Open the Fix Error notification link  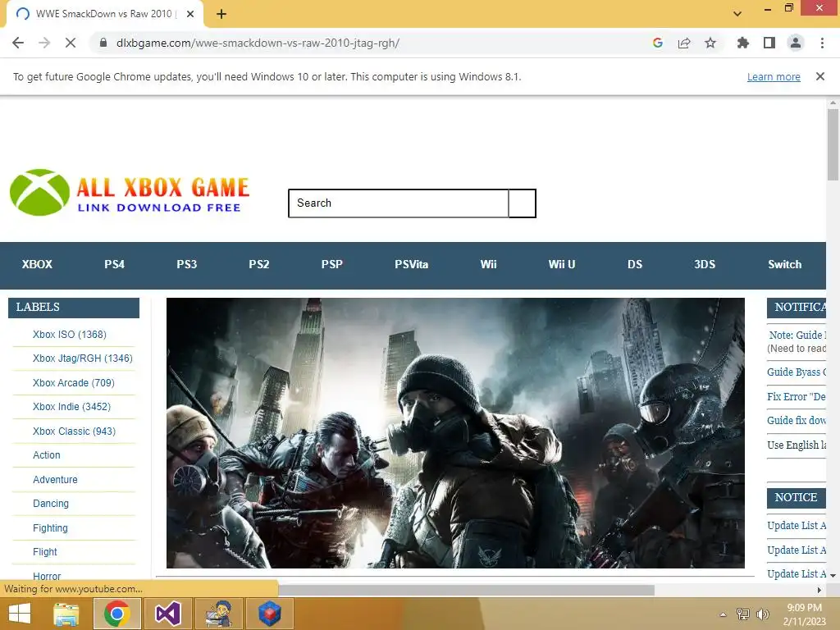click(x=797, y=397)
